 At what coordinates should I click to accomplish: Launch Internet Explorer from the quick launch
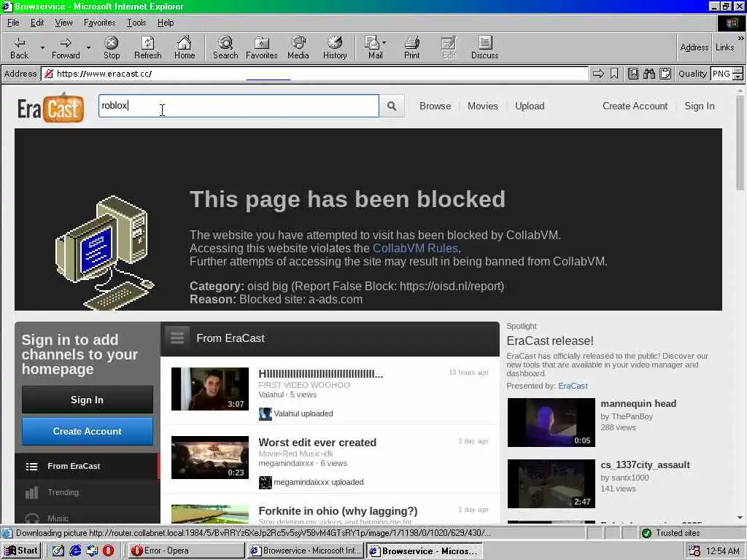[75, 551]
